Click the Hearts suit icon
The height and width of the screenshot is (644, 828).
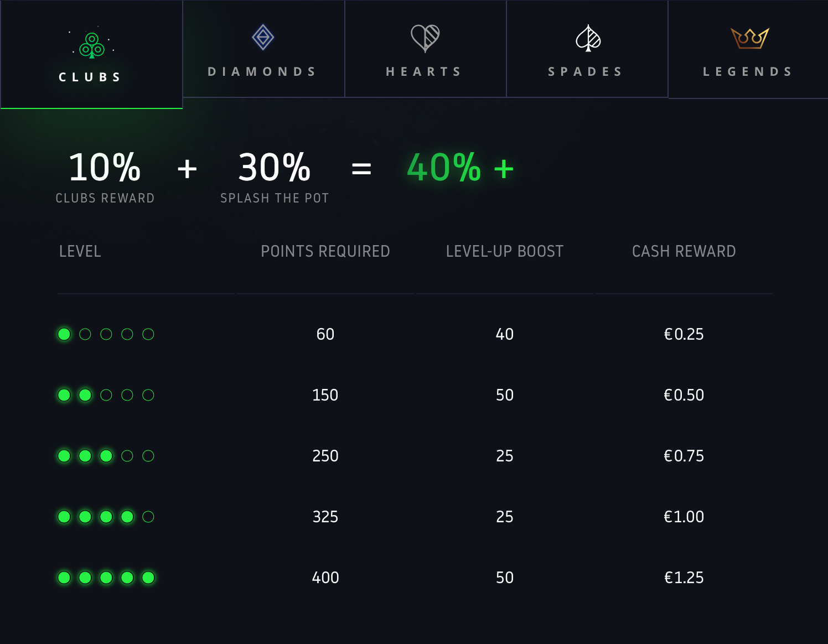tap(425, 38)
